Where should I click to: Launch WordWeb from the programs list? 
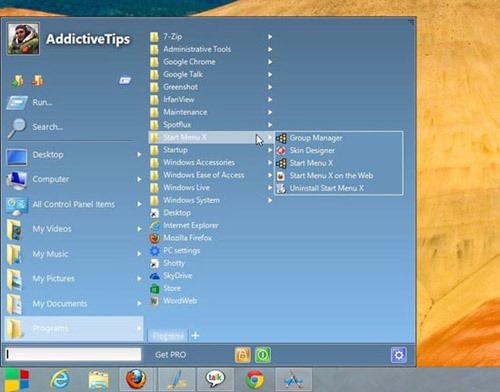tap(173, 301)
